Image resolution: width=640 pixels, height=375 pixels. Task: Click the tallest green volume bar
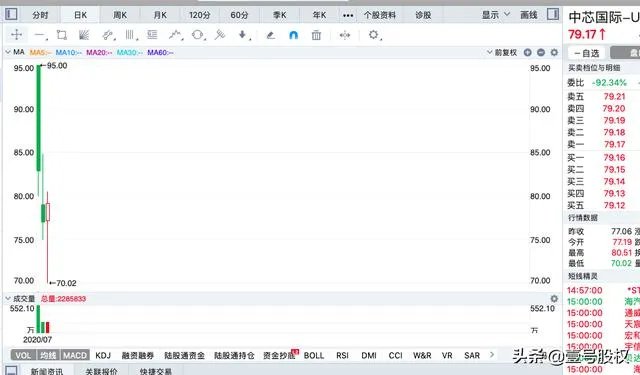pos(38,319)
